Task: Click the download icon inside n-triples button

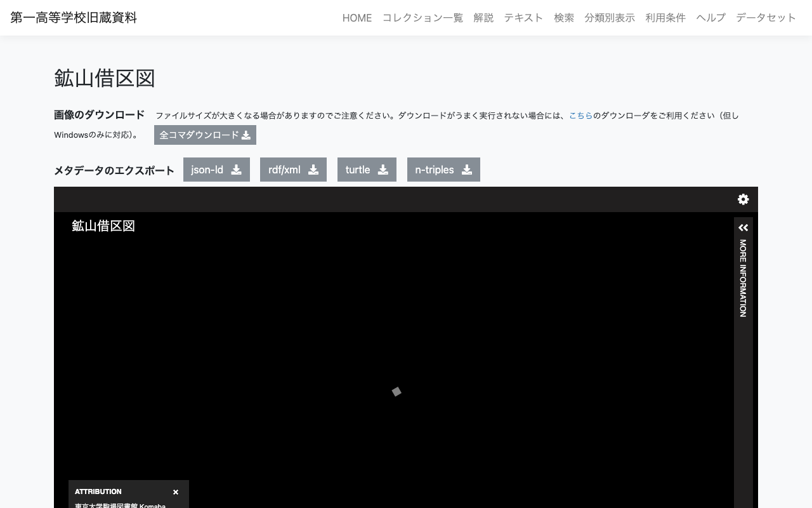Action: click(466, 170)
